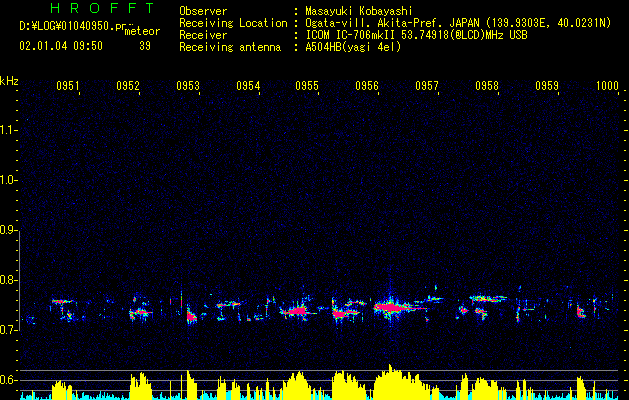
Task: Click the Receiver label
Action: (203, 35)
